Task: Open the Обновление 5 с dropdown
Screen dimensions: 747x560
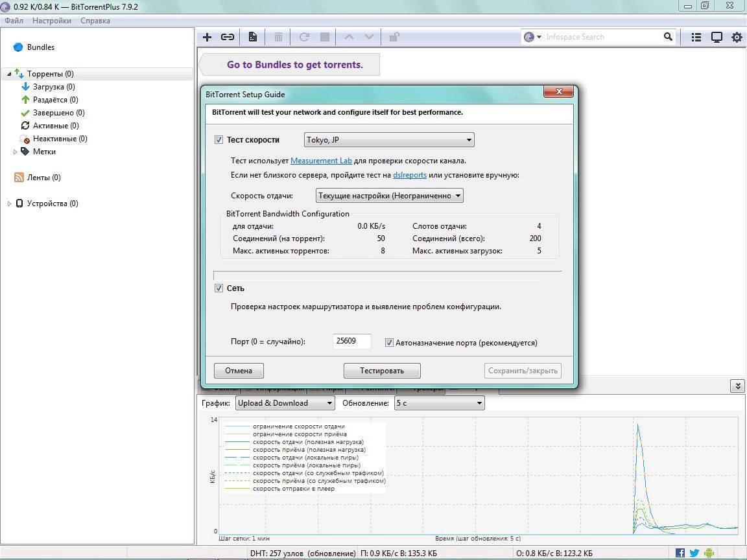Action: tap(439, 403)
